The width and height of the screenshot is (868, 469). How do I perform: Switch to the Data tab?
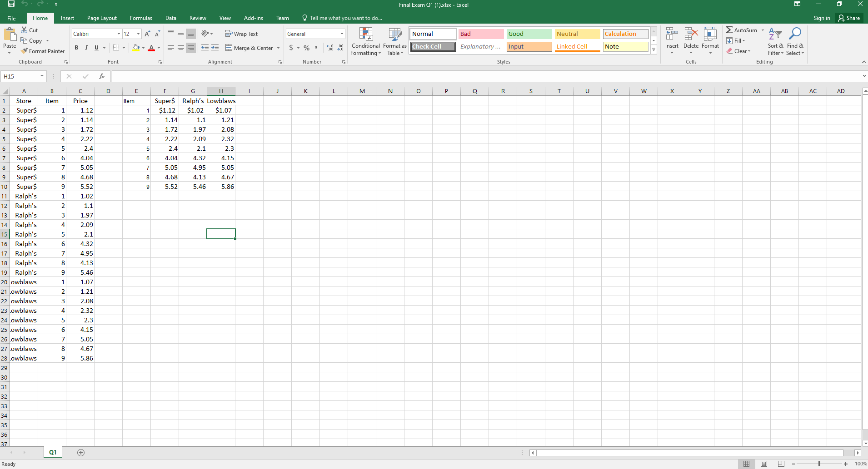pyautogui.click(x=171, y=18)
